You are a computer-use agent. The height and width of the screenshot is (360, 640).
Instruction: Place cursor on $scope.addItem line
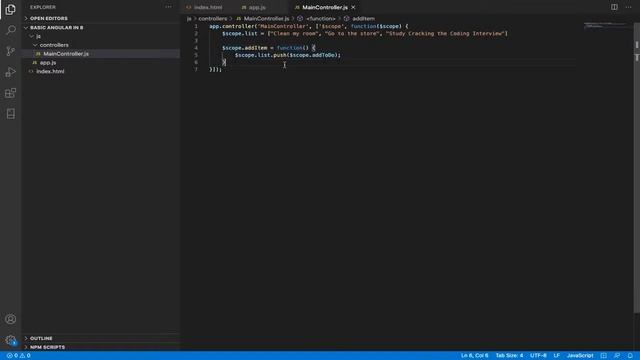click(x=269, y=48)
